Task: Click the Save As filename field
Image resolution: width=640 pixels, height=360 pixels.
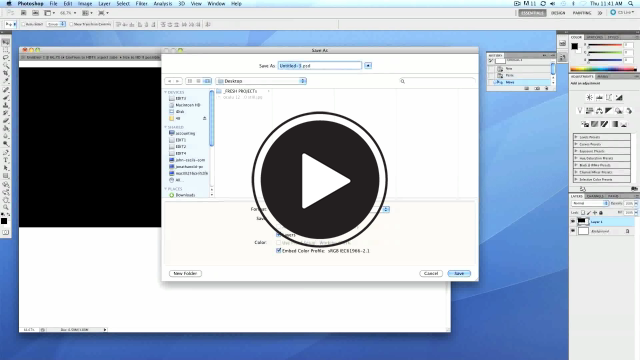Action: coord(320,66)
